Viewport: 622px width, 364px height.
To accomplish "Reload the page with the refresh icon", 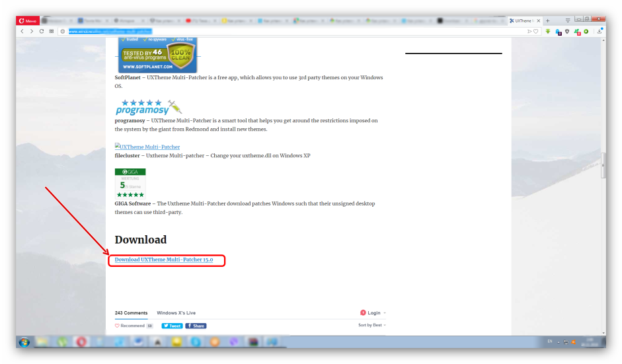I will click(x=42, y=31).
